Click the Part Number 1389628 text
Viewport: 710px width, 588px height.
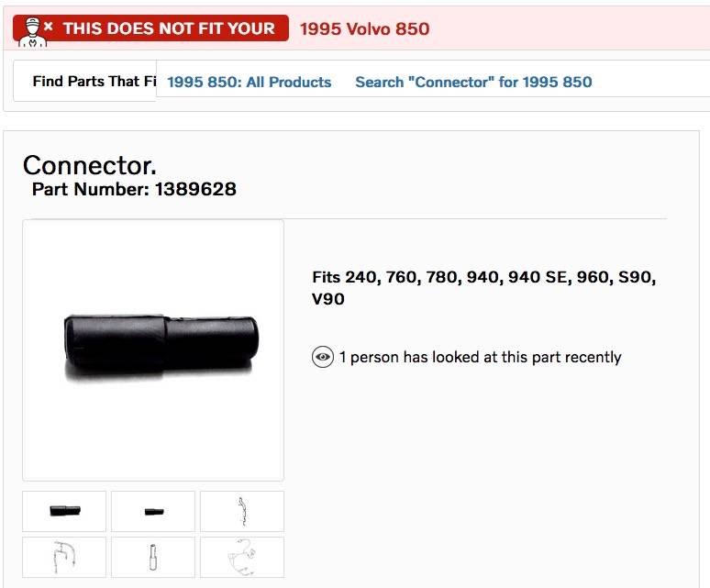[134, 190]
